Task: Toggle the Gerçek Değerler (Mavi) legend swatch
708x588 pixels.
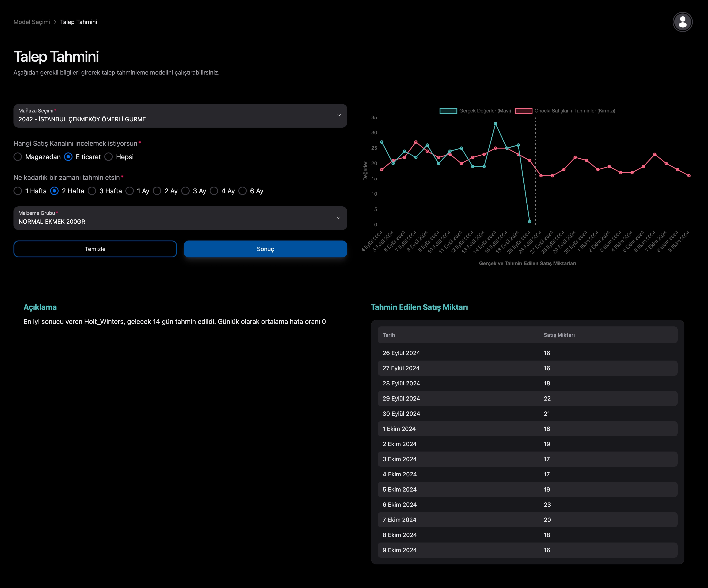Action: coord(448,111)
